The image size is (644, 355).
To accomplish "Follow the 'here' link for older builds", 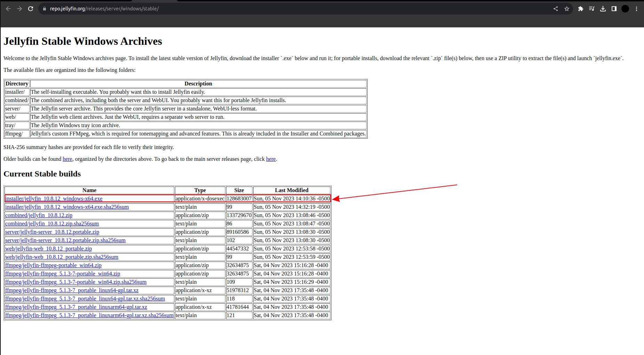I will [x=67, y=159].
